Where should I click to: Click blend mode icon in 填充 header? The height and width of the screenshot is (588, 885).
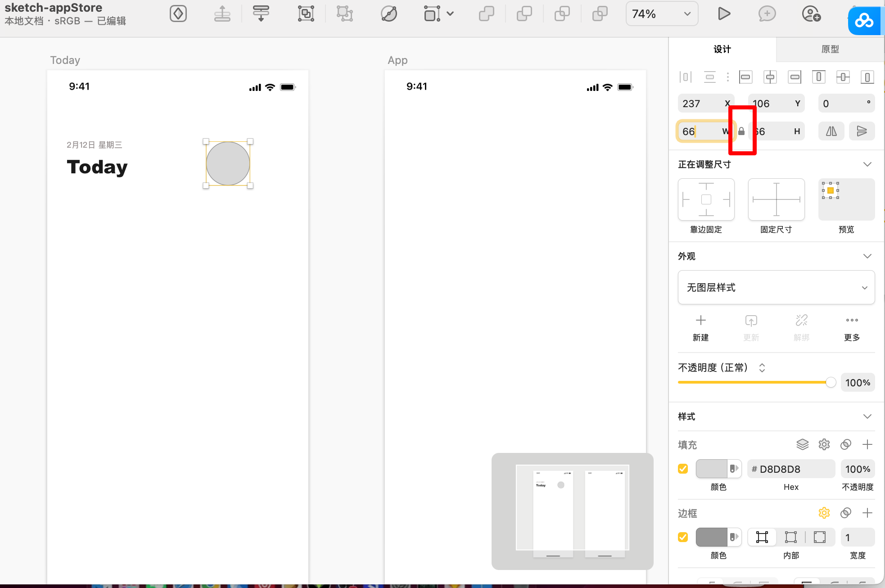click(x=846, y=444)
